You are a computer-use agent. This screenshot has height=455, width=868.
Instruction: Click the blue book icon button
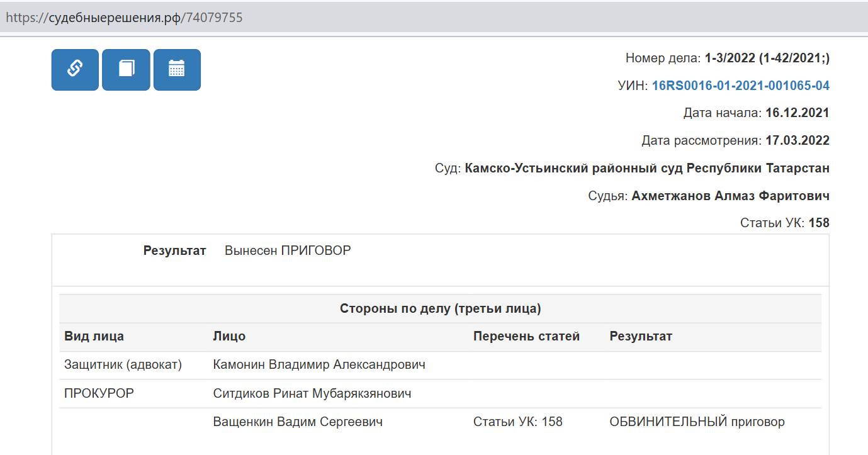coord(126,70)
